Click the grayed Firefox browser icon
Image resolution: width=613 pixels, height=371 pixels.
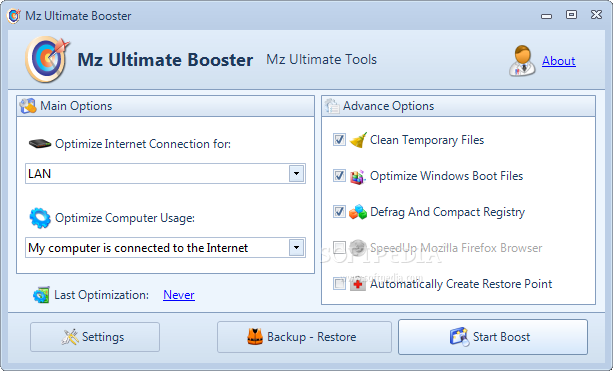pyautogui.click(x=358, y=247)
